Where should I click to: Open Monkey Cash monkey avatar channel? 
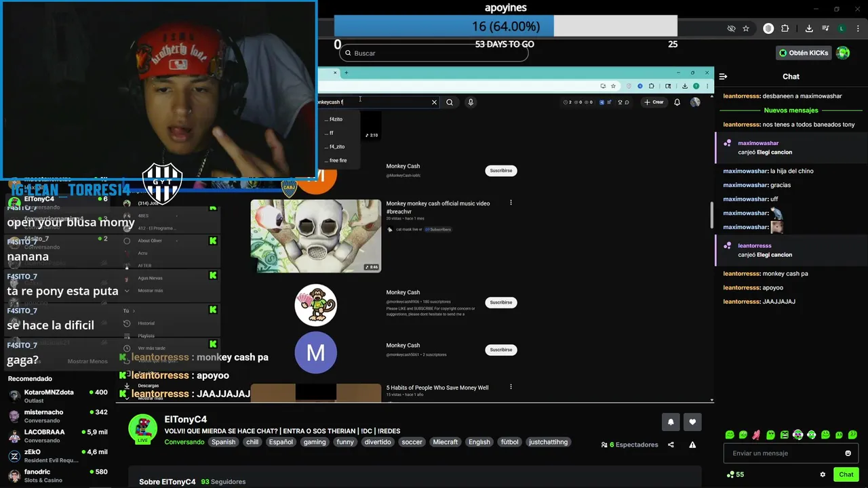point(316,305)
